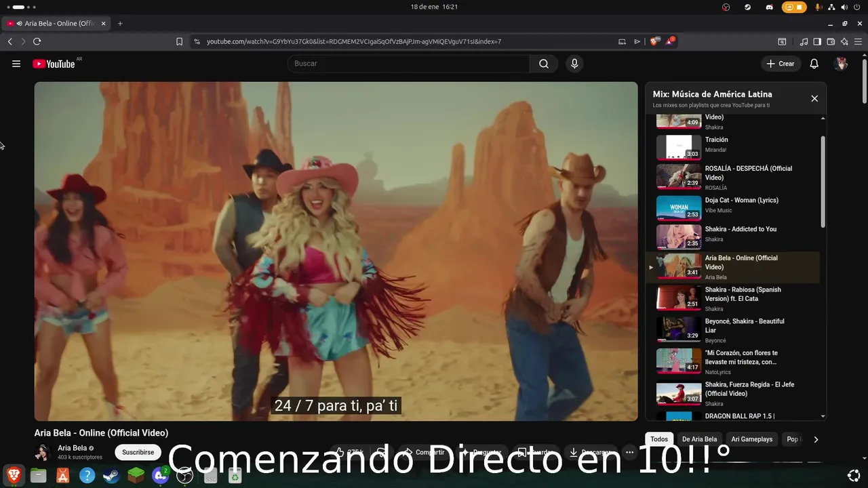868x488 pixels.
Task: Show more filter chips with right chevron
Action: pyautogui.click(x=816, y=439)
